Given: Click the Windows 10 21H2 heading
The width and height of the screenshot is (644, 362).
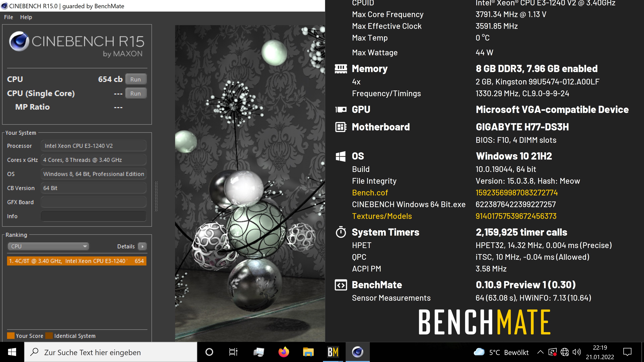Looking at the screenshot, I should [514, 156].
